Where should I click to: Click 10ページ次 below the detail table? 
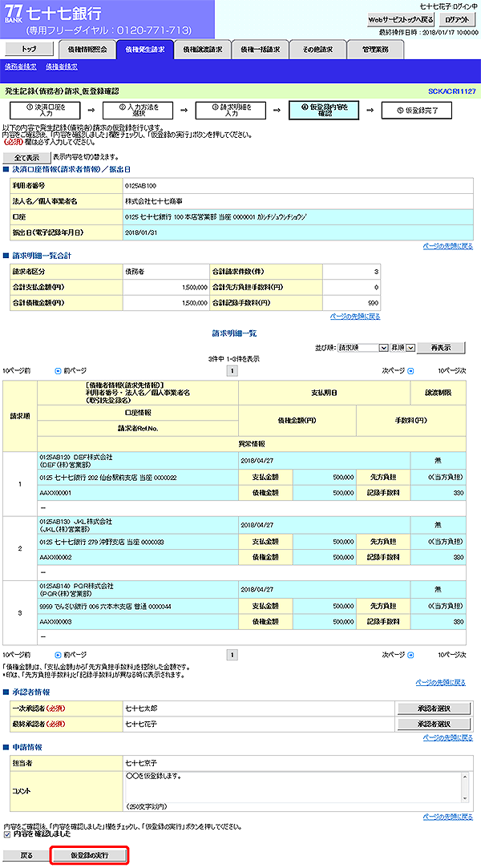pyautogui.click(x=451, y=655)
